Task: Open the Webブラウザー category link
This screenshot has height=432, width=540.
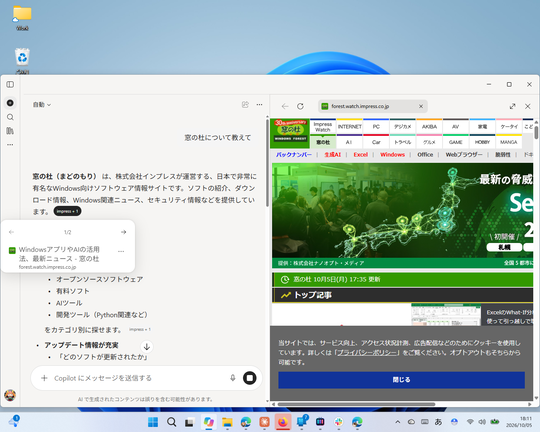Action: coord(464,155)
